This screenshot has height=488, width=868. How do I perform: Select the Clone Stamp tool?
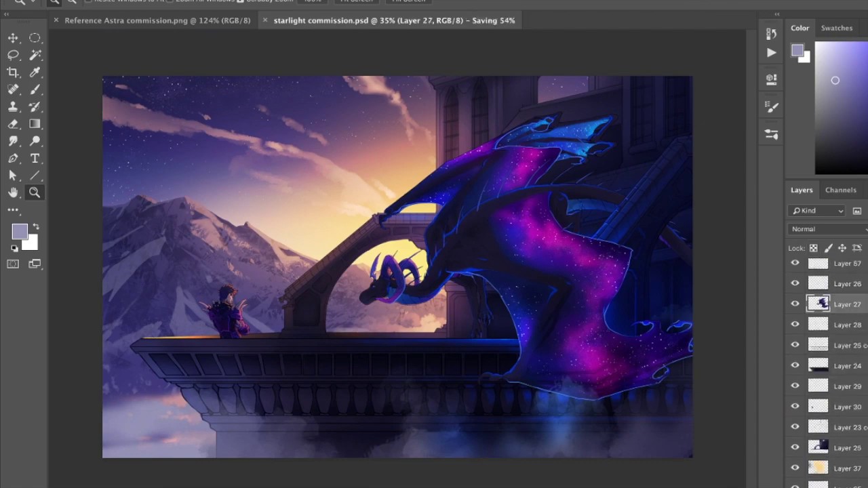(13, 106)
